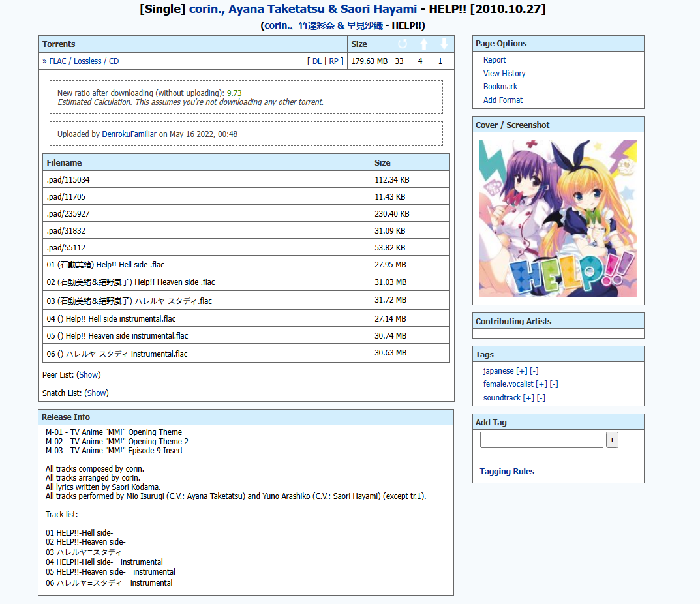700x604 pixels.
Task: Upvote the soundtrack tag with [+]
Action: coord(528,398)
